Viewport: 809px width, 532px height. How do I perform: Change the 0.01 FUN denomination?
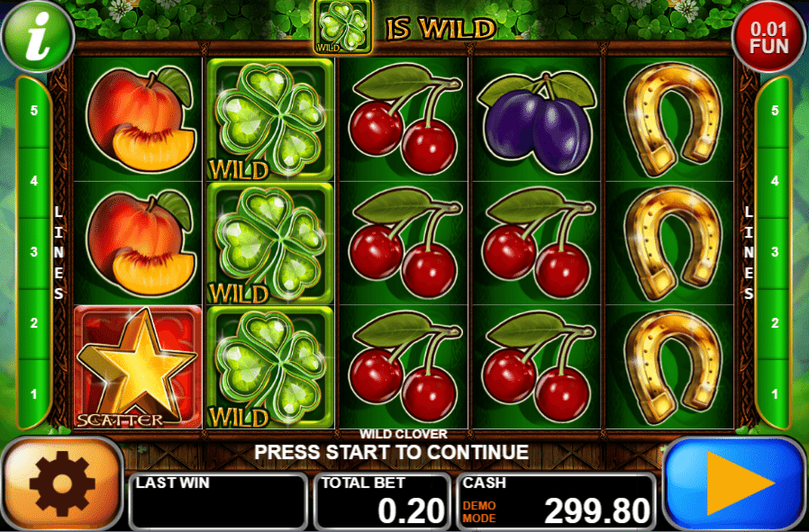pyautogui.click(x=768, y=38)
